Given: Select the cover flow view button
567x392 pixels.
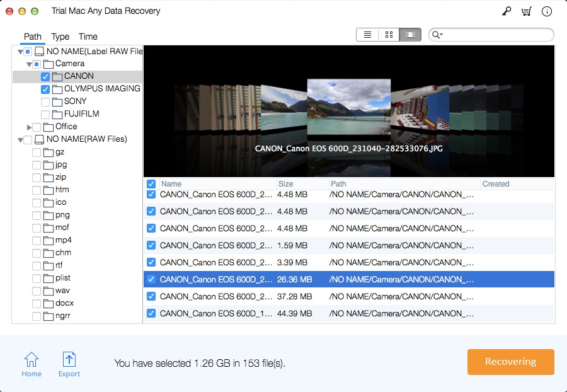Looking at the screenshot, I should pyautogui.click(x=410, y=35).
